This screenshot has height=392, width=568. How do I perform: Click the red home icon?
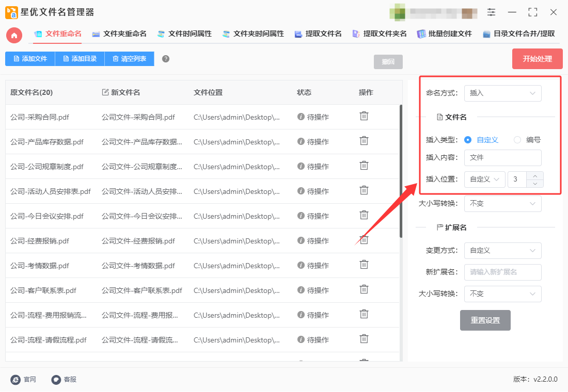click(14, 36)
